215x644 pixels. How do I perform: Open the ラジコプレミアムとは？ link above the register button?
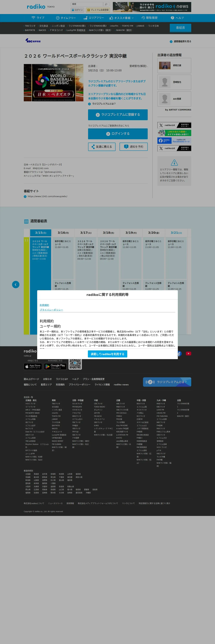coord(102,104)
